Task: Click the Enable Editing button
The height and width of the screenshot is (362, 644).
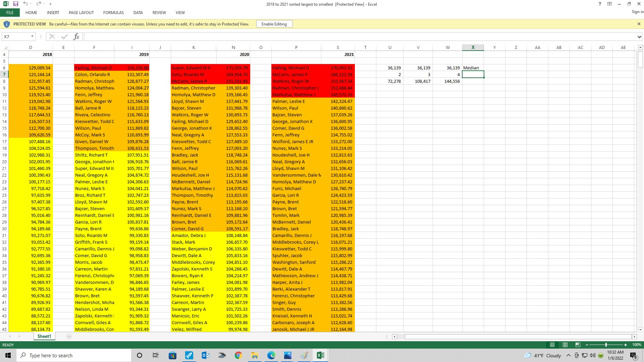Action: (x=274, y=24)
